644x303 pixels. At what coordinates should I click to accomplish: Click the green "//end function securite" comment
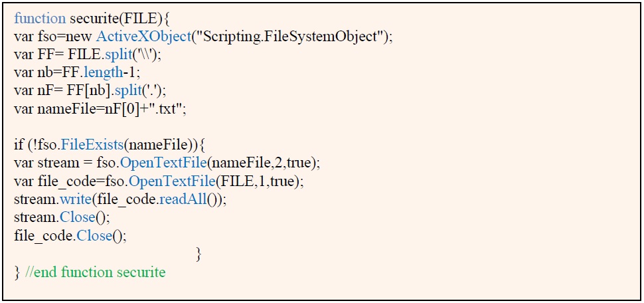(x=95, y=272)
